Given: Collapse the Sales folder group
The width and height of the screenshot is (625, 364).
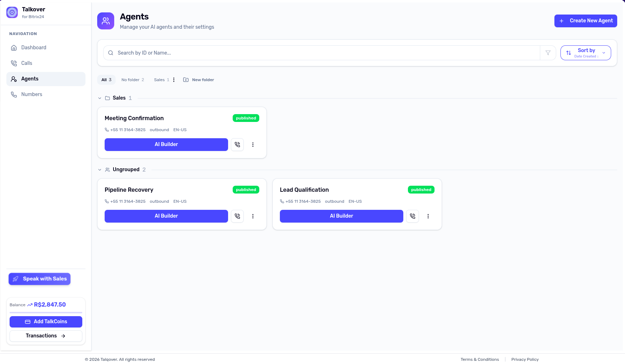Looking at the screenshot, I should [100, 98].
